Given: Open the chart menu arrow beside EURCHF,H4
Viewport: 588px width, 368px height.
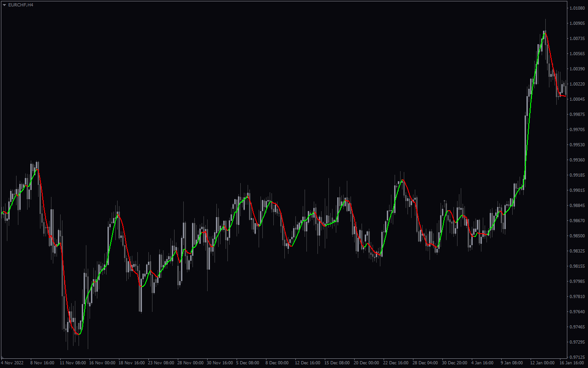Looking at the screenshot, I should coord(5,5).
